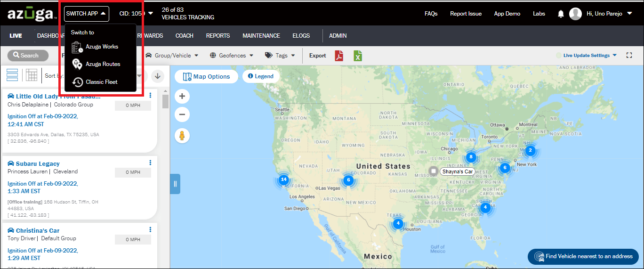This screenshot has width=644, height=269.
Task: Open options menu for Christina's Car card
Action: pyautogui.click(x=151, y=229)
